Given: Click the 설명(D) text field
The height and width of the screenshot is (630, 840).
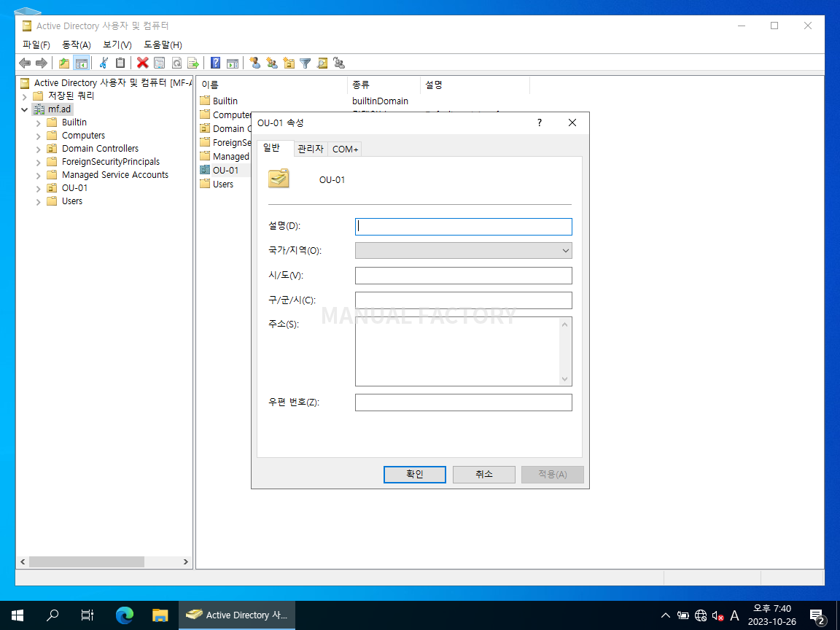Looking at the screenshot, I should (x=464, y=227).
